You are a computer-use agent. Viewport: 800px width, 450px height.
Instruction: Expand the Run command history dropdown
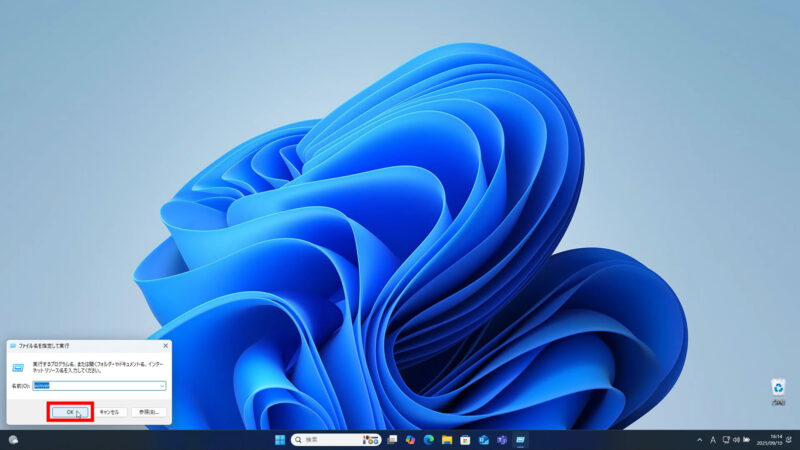pyautogui.click(x=162, y=385)
